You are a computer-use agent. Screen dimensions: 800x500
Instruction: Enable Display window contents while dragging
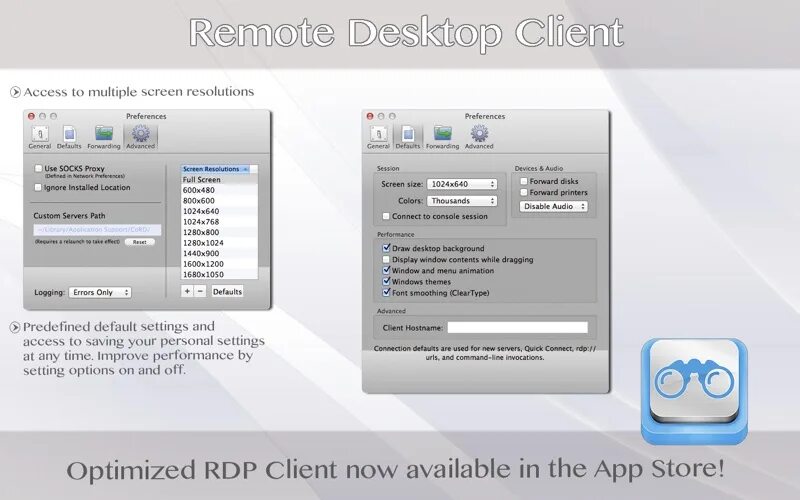(386, 259)
